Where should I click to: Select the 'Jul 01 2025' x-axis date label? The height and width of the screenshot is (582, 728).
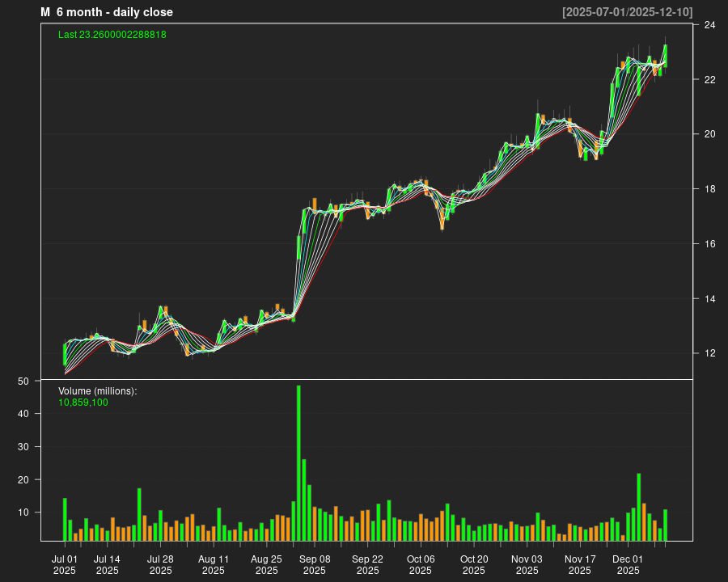pos(65,564)
